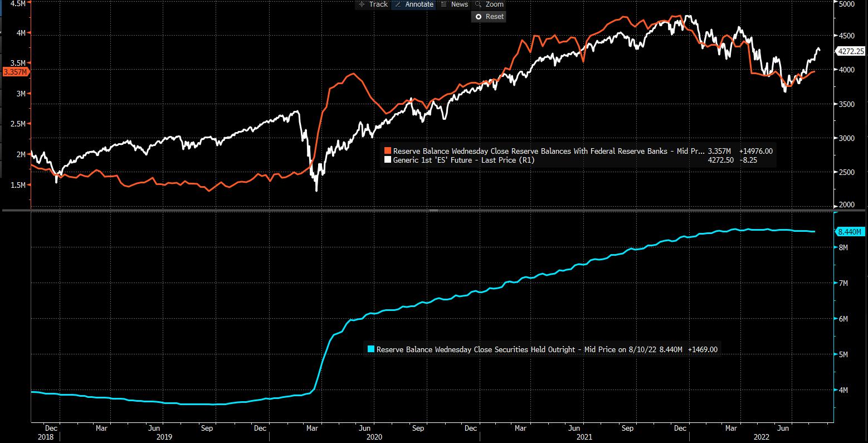Click the 4272.25 last price axis tag
868x443 pixels.
pos(850,51)
